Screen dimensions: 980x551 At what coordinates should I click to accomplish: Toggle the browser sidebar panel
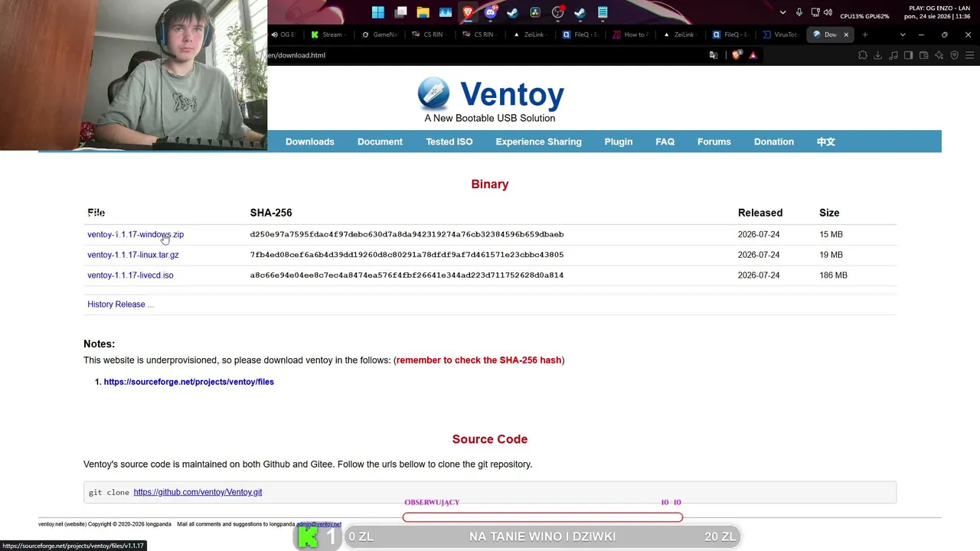coord(909,55)
